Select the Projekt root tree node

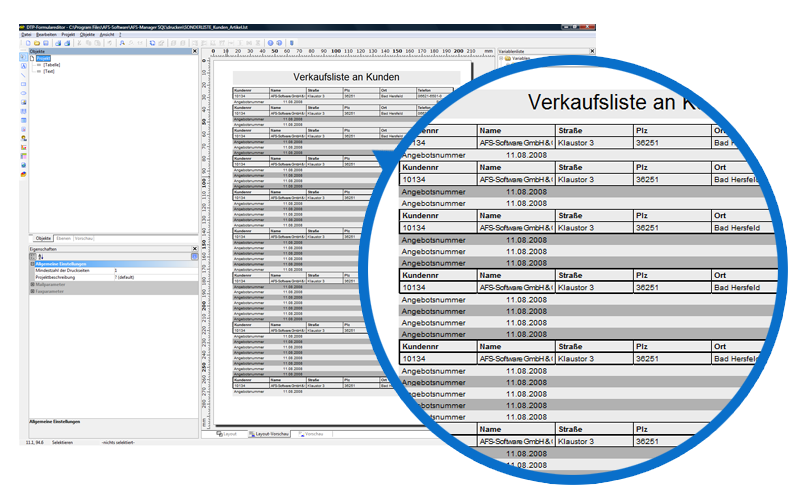point(43,58)
